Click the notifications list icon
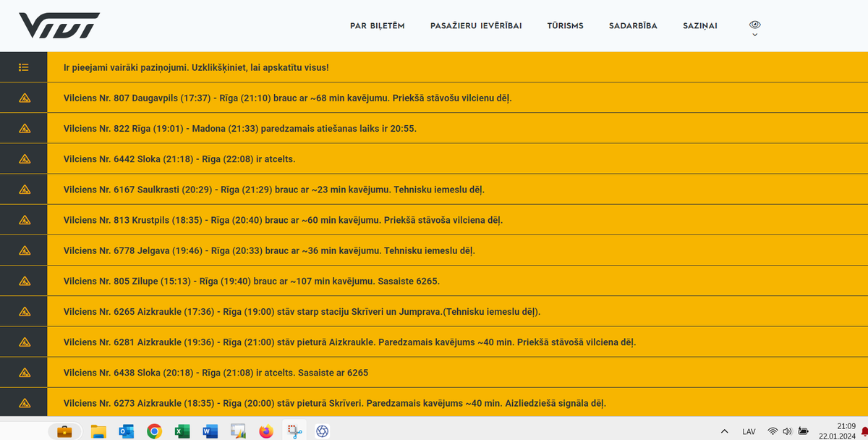 point(23,67)
